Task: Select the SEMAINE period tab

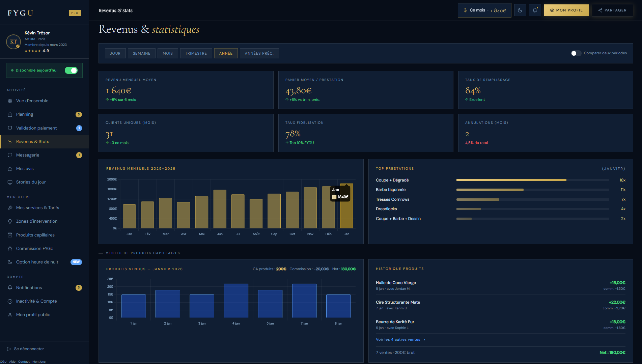Action: click(141, 53)
